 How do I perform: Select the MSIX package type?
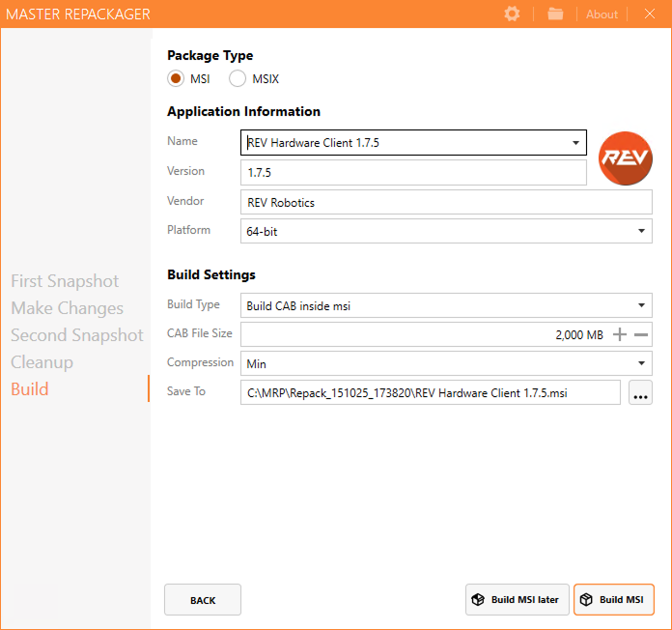point(238,79)
